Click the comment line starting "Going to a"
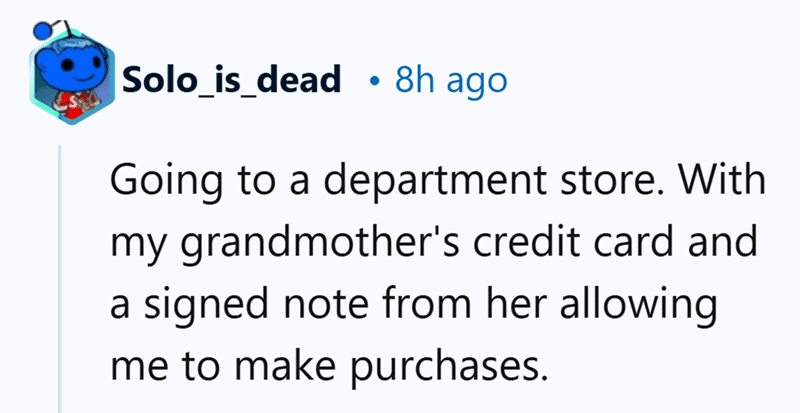 pos(438,181)
